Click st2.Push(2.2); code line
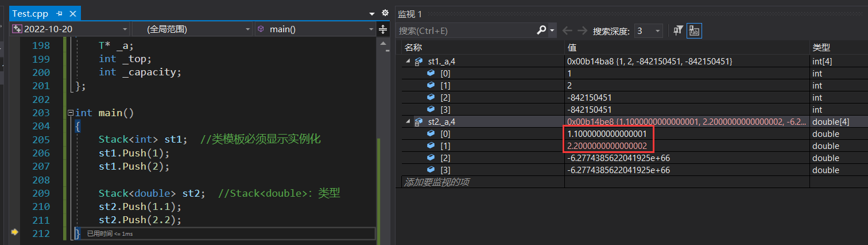The width and height of the screenshot is (868, 245). tap(140, 220)
